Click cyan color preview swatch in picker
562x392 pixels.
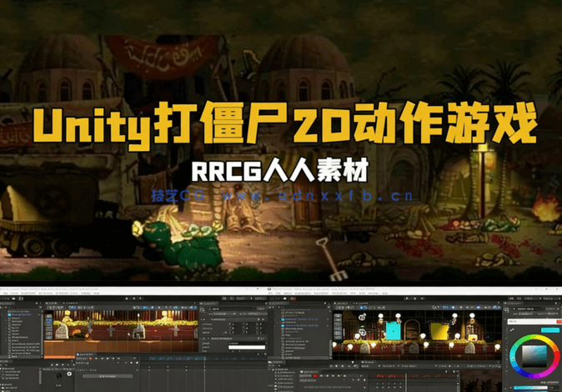point(550,330)
